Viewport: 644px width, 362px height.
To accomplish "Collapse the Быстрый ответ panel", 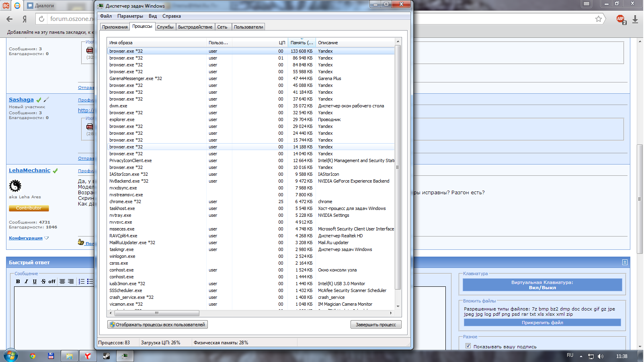I will tap(625, 262).
